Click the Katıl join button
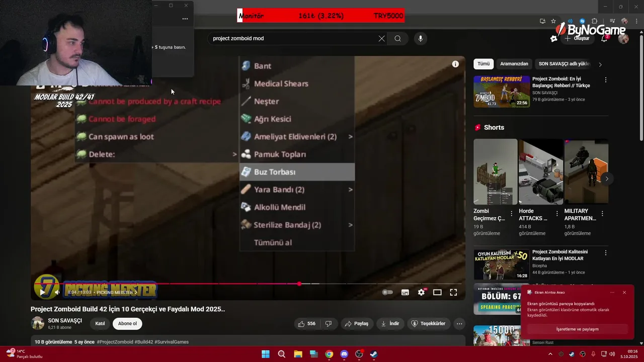 (100, 323)
